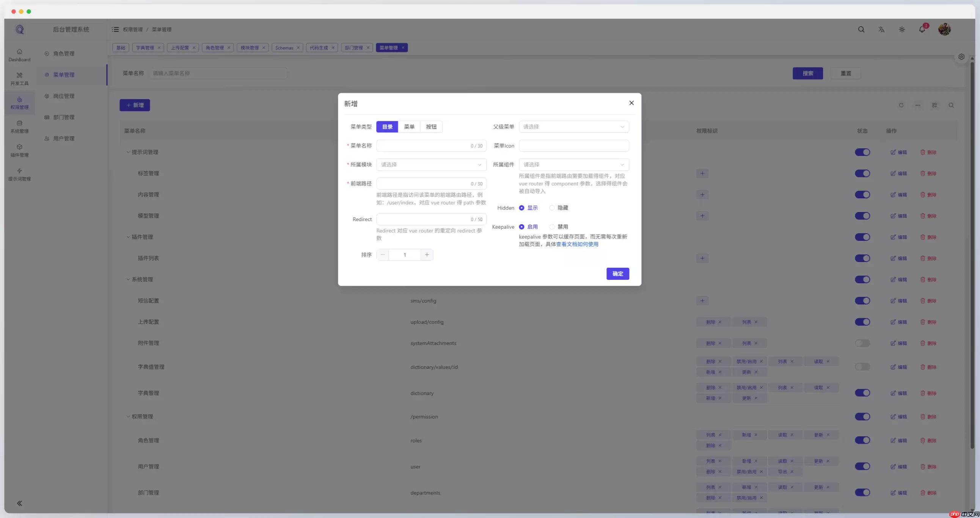Click the 新增 button above the table
The width and height of the screenshot is (980, 518).
coord(135,105)
